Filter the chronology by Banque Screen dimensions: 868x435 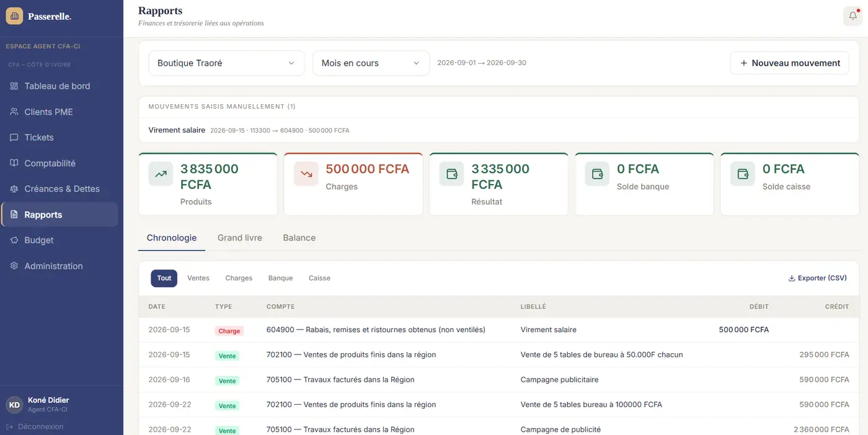280,278
